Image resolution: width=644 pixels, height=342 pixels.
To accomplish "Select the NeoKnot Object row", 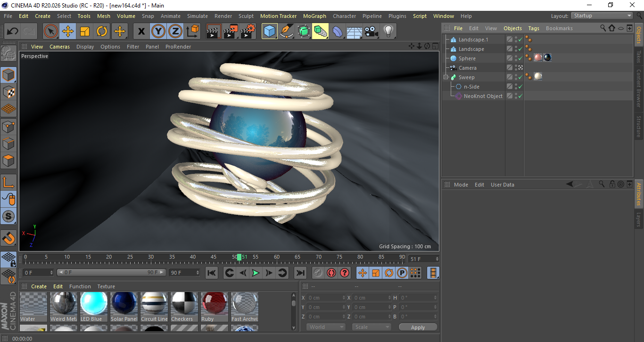I will [x=483, y=96].
